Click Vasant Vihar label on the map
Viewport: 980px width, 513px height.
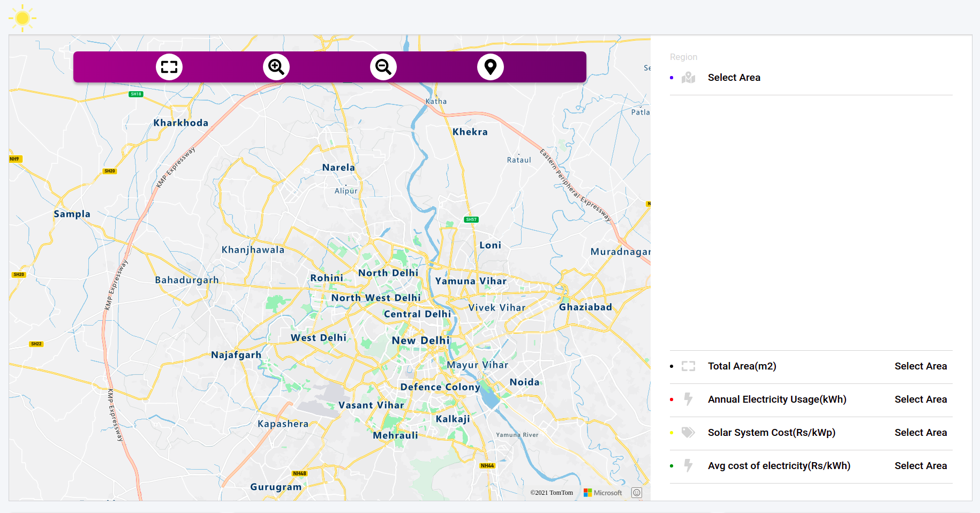coord(371,405)
